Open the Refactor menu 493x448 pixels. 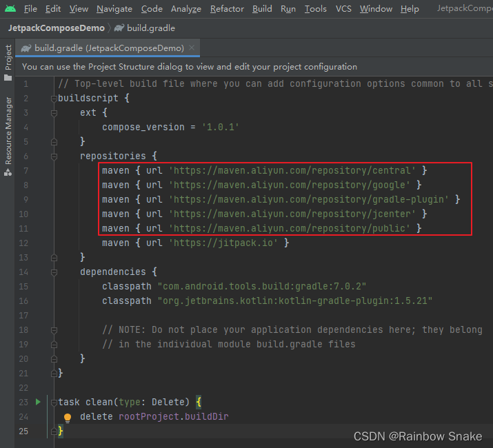click(227, 9)
